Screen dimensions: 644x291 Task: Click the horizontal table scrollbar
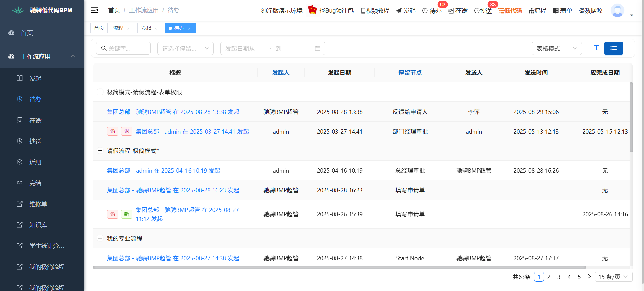point(339,267)
